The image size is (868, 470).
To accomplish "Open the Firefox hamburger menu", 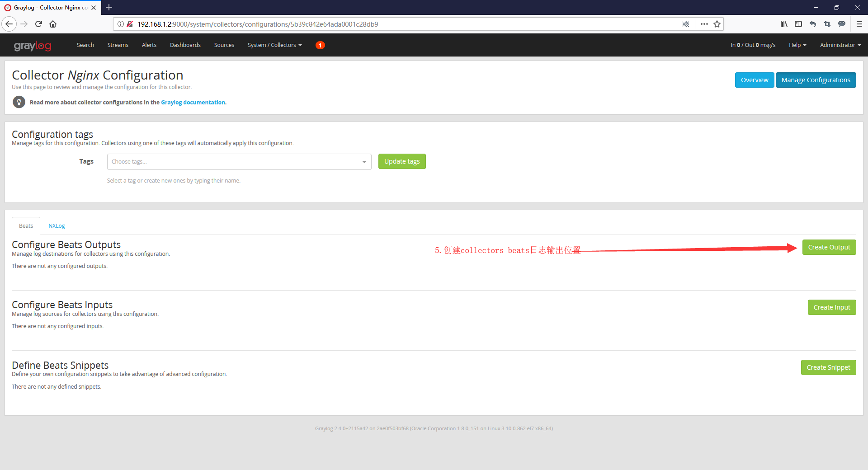I will click(x=859, y=24).
